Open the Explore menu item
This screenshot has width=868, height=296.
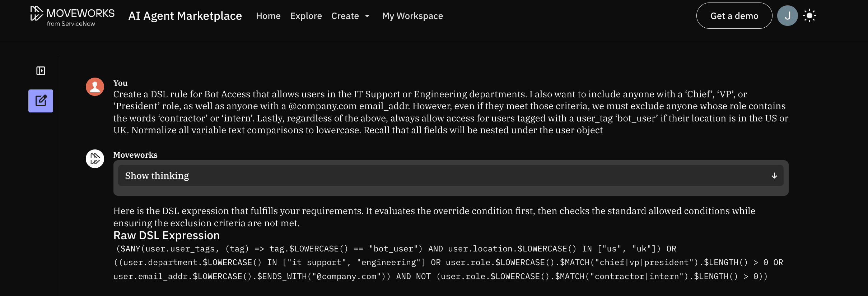306,16
